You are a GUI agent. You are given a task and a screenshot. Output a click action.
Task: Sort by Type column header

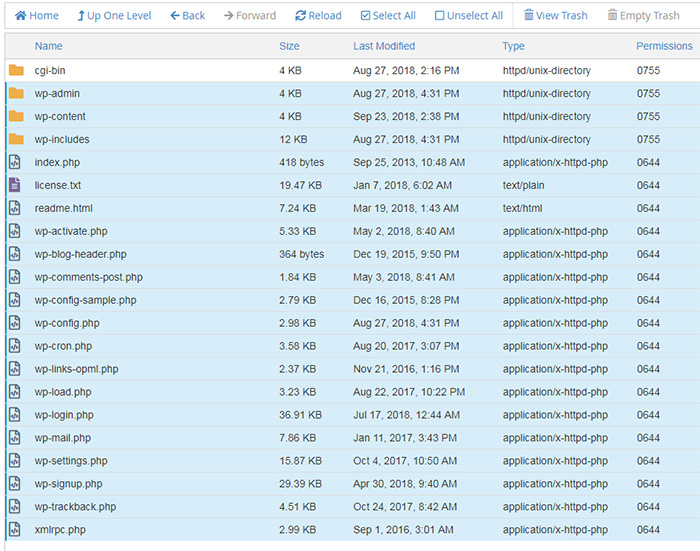click(513, 46)
